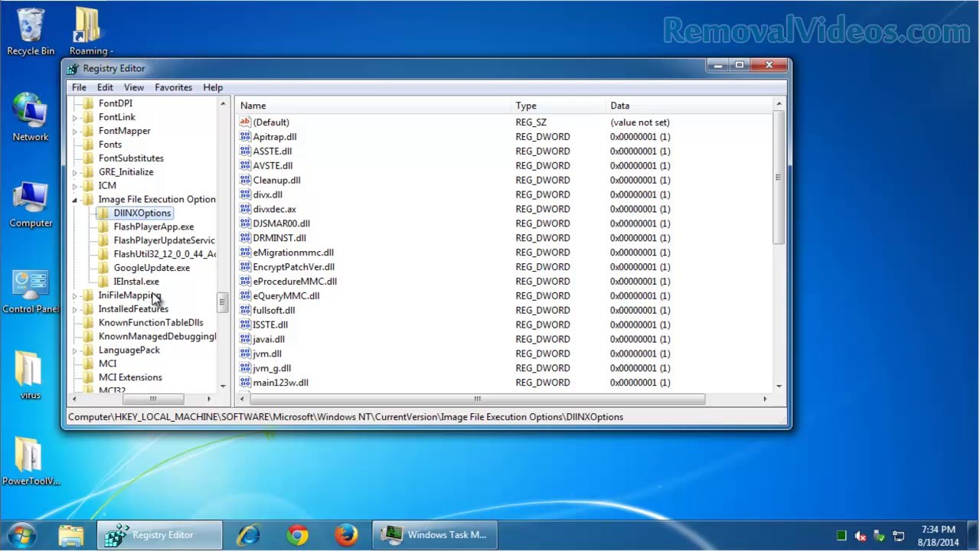Click the Data column header
This screenshot has height=551, width=980.
(x=689, y=106)
